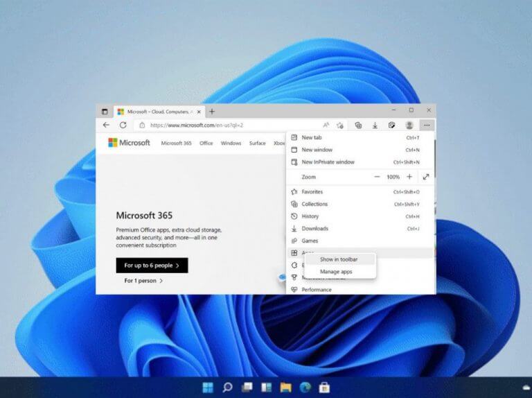Enter full screen via zoom arrow icon
This screenshot has width=532, height=398.
click(426, 177)
